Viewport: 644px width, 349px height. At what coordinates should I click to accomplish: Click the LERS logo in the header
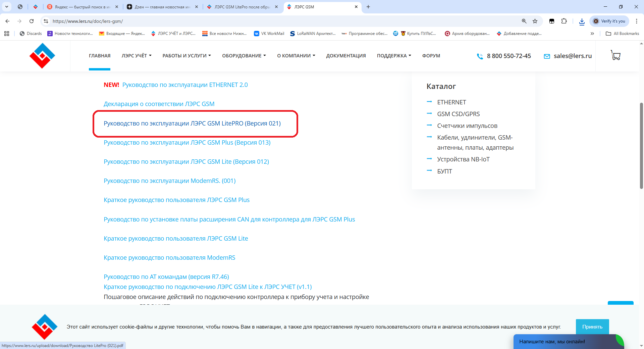(x=42, y=56)
